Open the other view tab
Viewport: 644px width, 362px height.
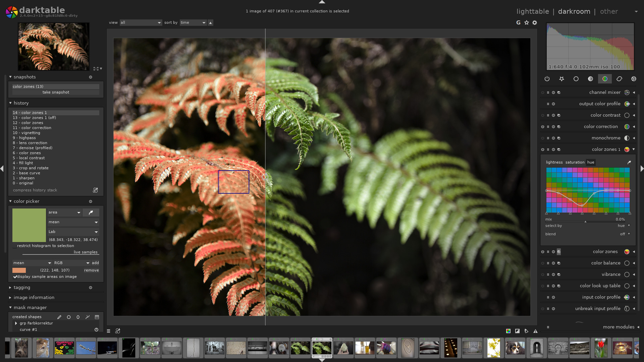coord(609,11)
